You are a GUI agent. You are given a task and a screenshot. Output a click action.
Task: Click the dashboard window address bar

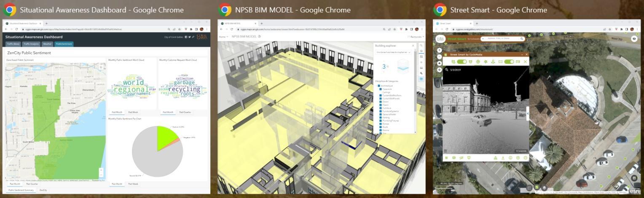[x=93, y=29]
